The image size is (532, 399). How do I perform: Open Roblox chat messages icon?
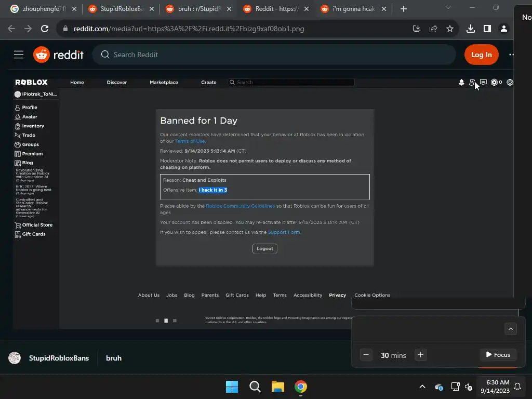pyautogui.click(x=484, y=82)
